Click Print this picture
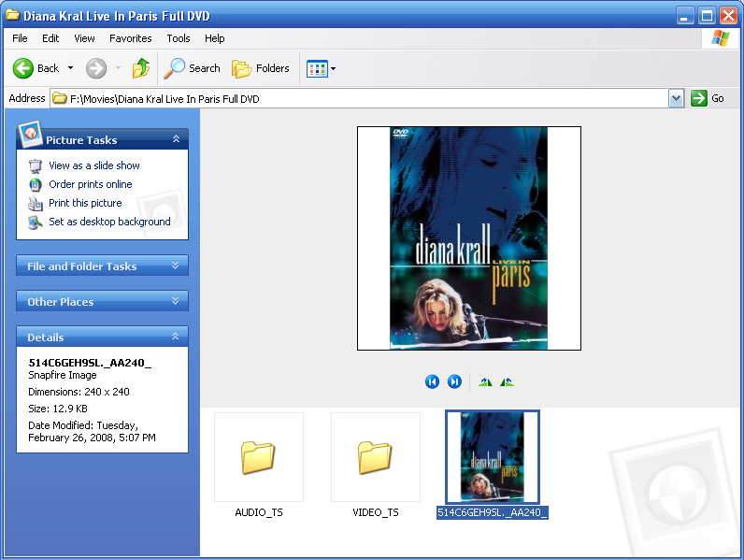 pos(85,203)
